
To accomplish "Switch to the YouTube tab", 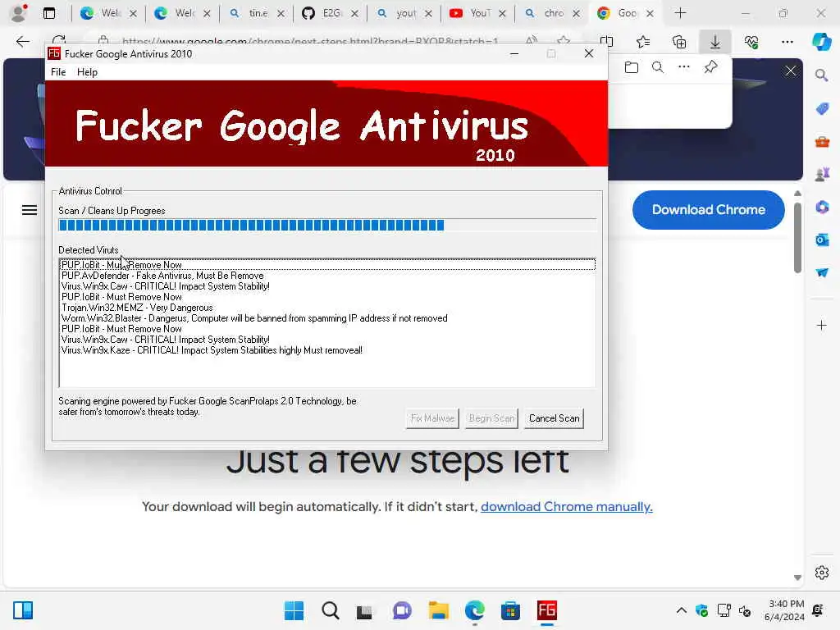I will 477,13.
